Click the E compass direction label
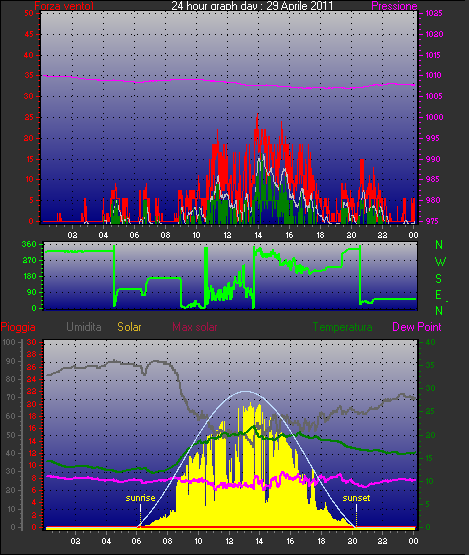The width and height of the screenshot is (469, 555). [438, 294]
